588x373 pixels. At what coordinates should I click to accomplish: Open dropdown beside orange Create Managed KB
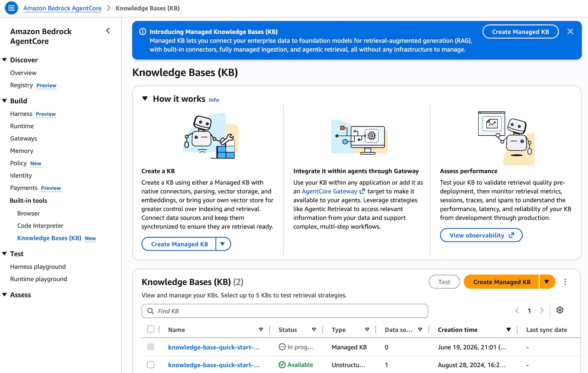(x=547, y=282)
